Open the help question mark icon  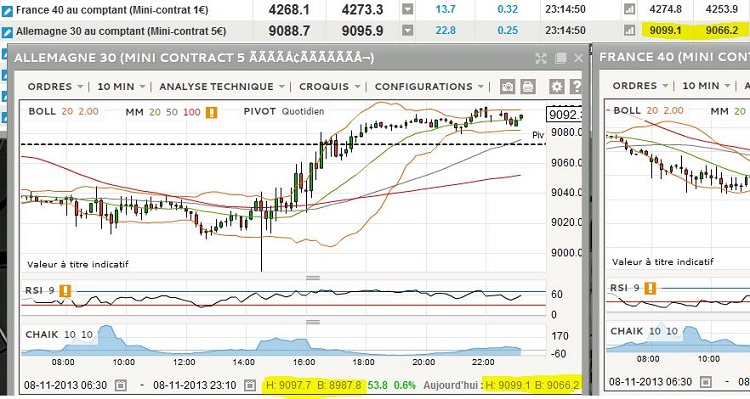point(576,87)
